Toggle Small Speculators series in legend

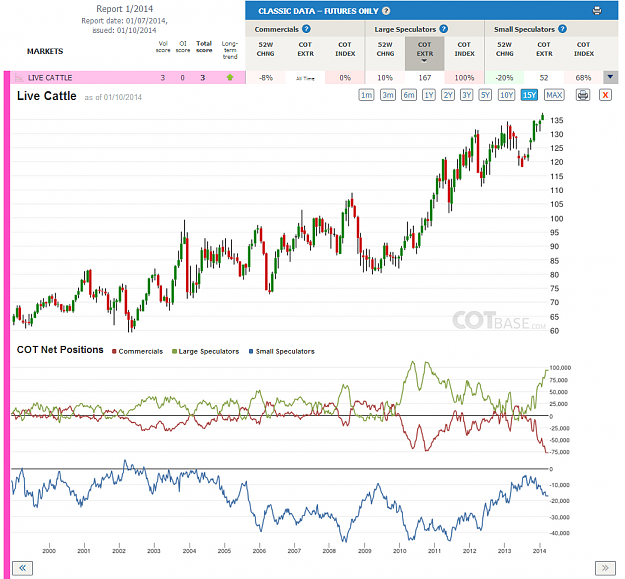(x=282, y=351)
